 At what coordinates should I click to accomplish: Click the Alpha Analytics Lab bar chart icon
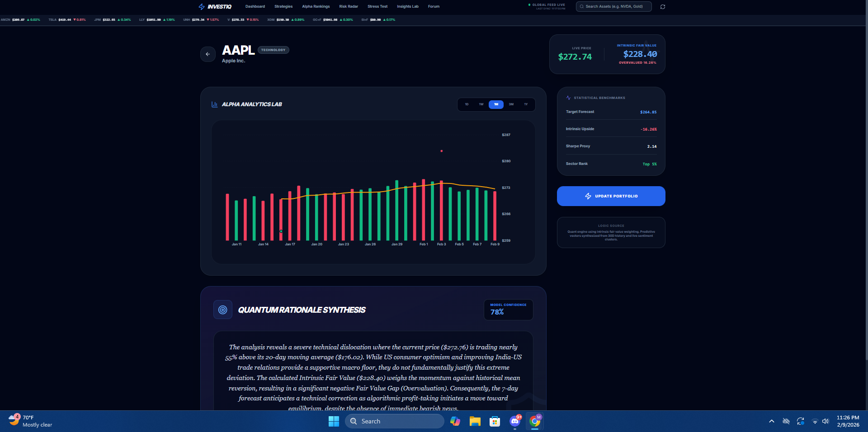click(215, 104)
